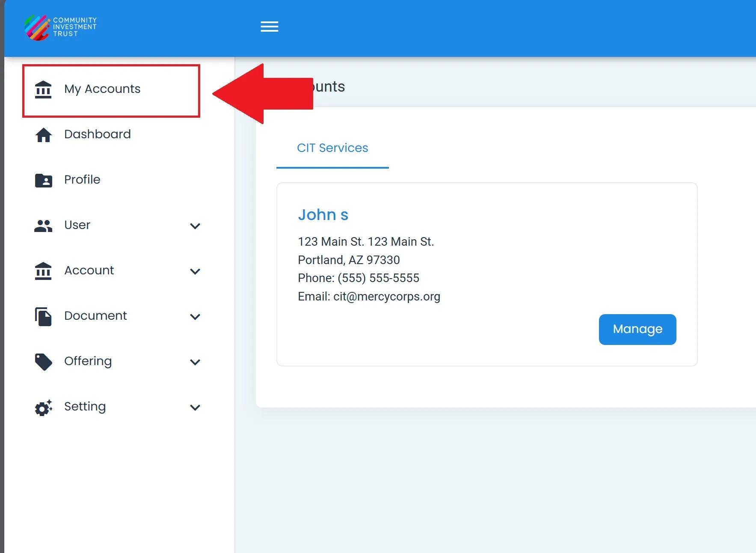Expand the Document submenu chevron

(x=195, y=317)
